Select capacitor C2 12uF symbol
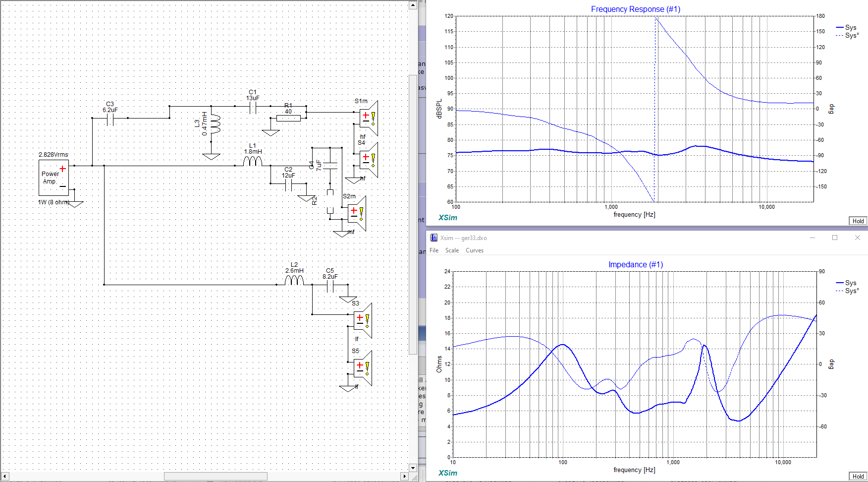 (x=289, y=185)
